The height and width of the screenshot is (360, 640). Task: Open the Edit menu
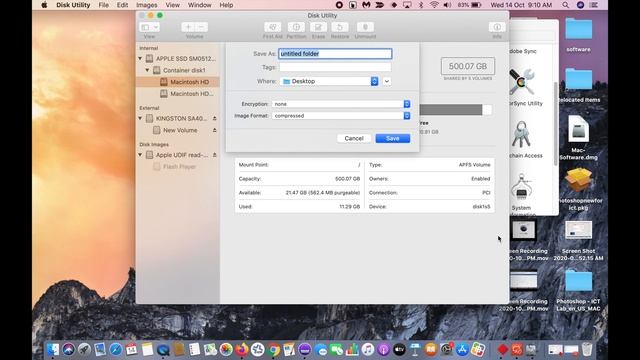pos(122,5)
